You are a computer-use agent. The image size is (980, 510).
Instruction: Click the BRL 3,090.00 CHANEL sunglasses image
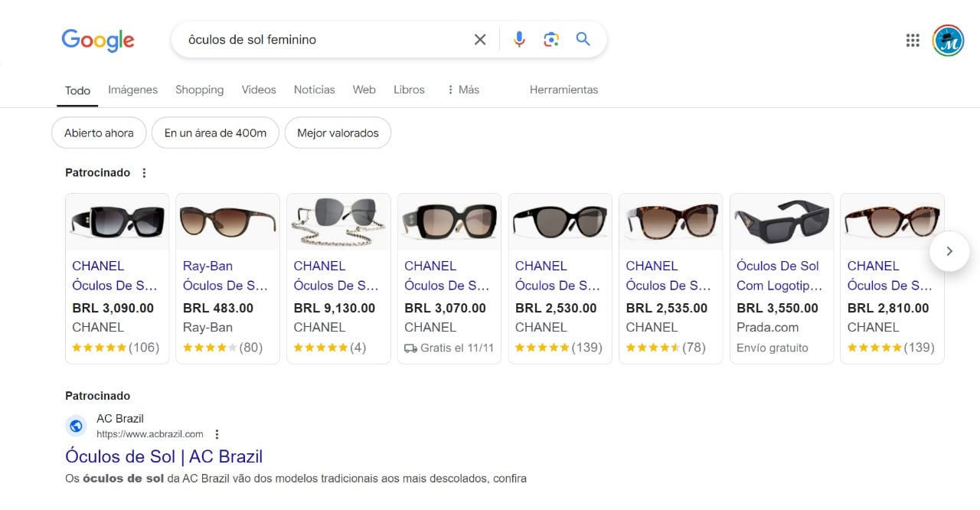pos(117,222)
